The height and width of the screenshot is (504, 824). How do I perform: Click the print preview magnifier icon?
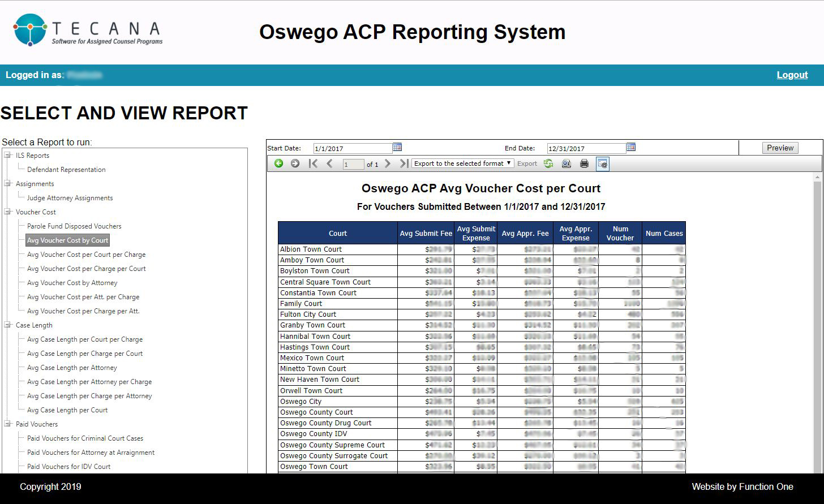click(x=566, y=163)
